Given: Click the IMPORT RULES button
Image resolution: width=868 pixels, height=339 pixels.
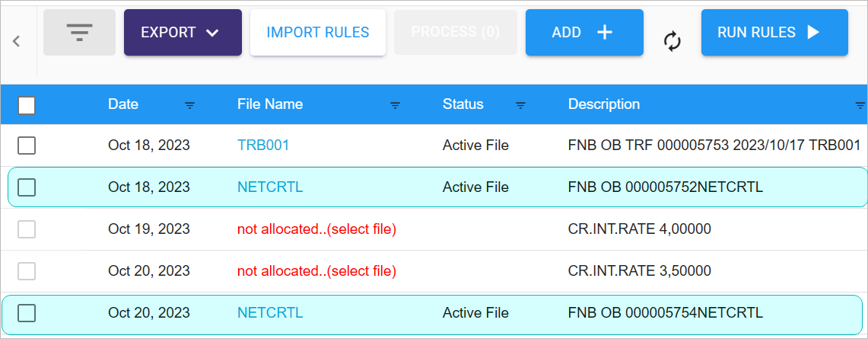Looking at the screenshot, I should [x=318, y=32].
